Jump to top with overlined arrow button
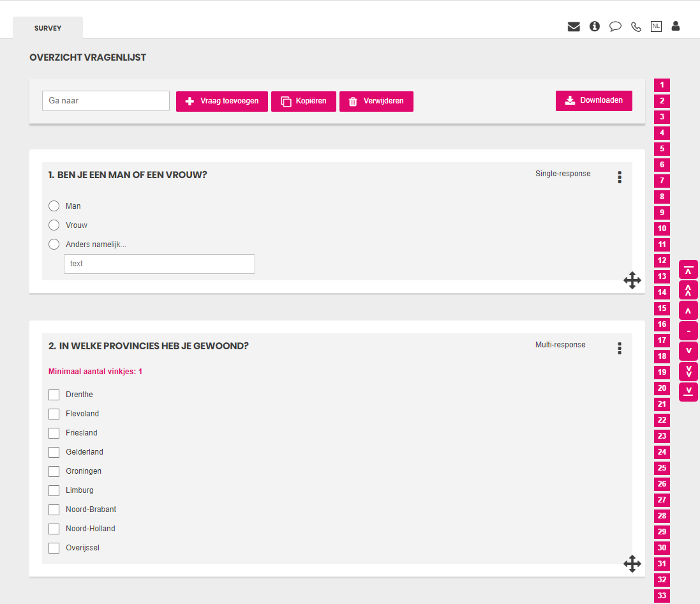This screenshot has height=604, width=700. tap(689, 269)
